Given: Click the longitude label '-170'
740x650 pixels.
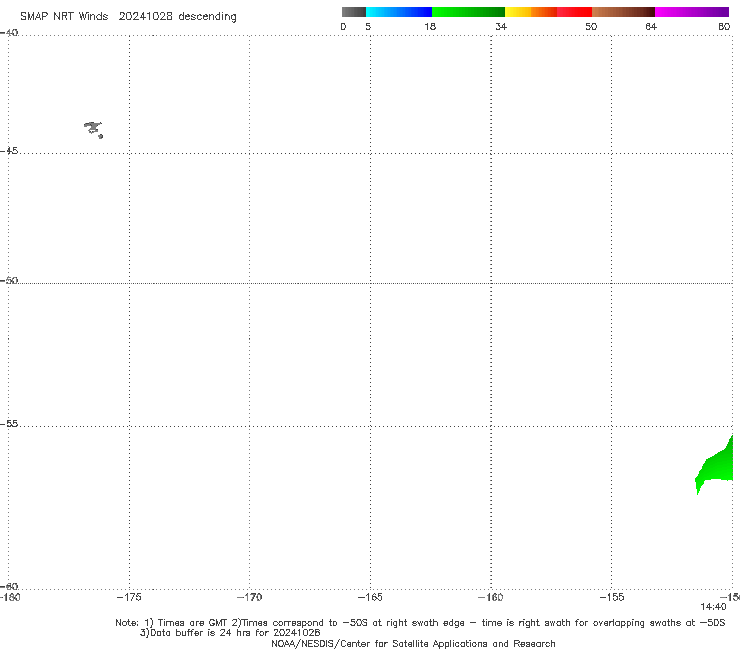Looking at the screenshot, I should 250,597.
